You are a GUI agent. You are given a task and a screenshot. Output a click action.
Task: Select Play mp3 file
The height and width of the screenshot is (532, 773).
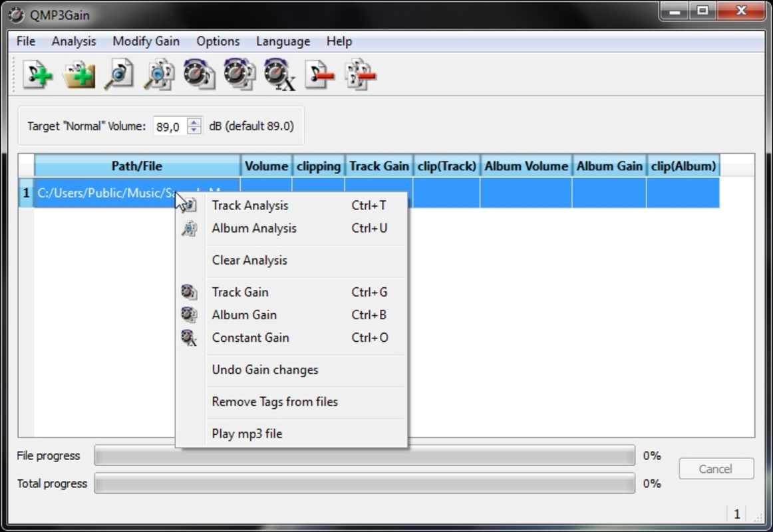[x=291, y=434]
